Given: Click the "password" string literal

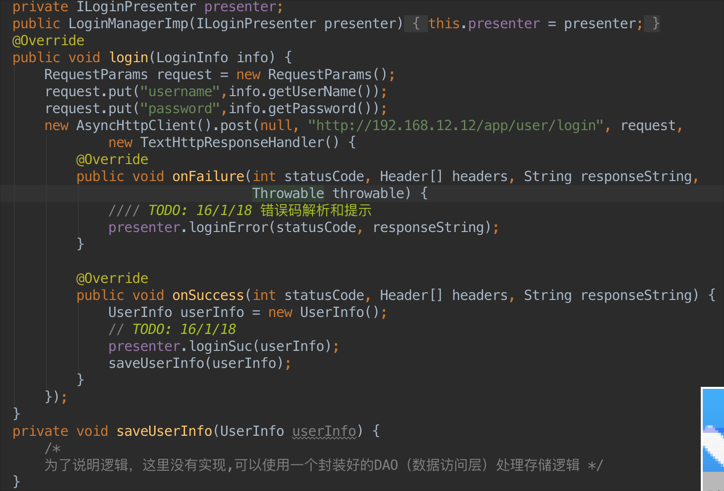Looking at the screenshot, I should point(180,109).
